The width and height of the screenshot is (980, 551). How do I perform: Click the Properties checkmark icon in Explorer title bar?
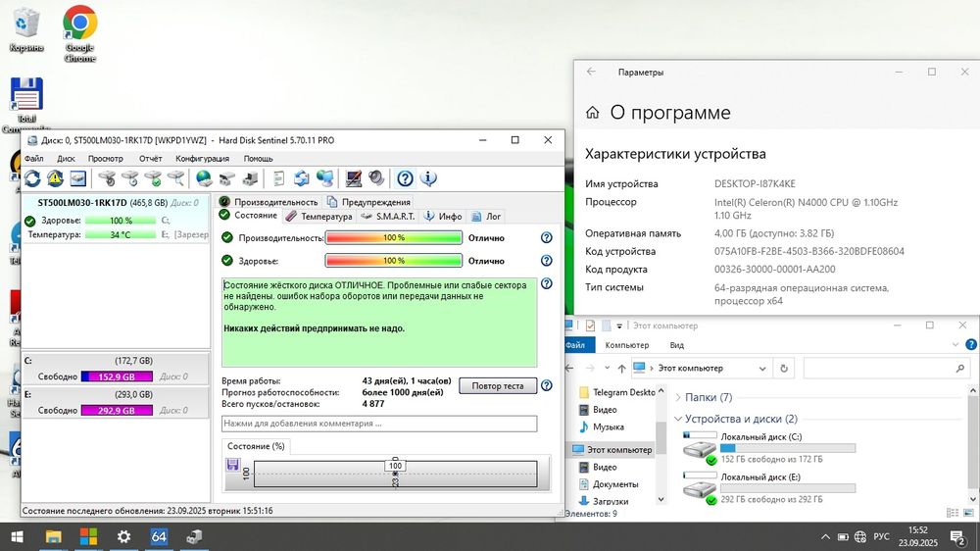[x=590, y=326]
